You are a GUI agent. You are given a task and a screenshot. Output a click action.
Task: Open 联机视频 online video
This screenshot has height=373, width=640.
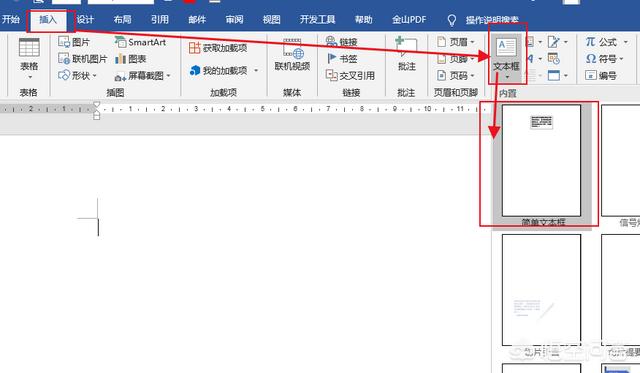(292, 55)
